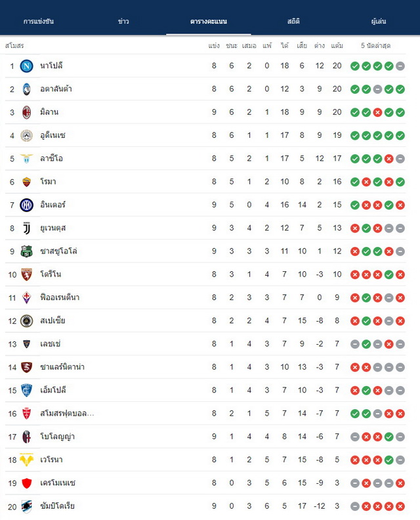Click the AC Milan club crest
Image resolution: width=420 pixels, height=520 pixels.
26,112
